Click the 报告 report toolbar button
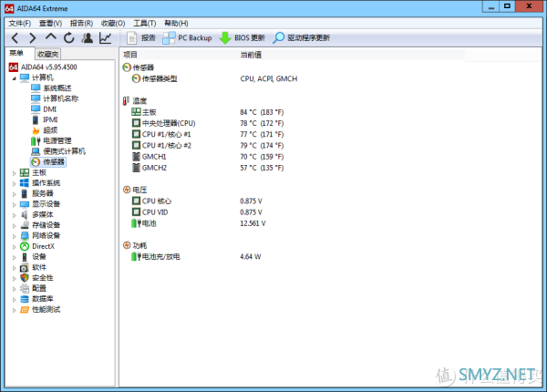The width and height of the screenshot is (547, 392). [141, 37]
